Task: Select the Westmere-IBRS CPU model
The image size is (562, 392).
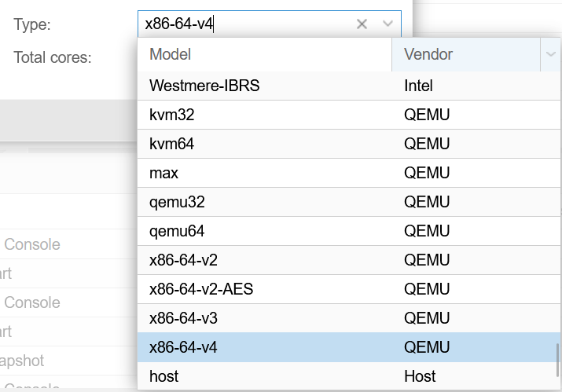Action: (349, 86)
